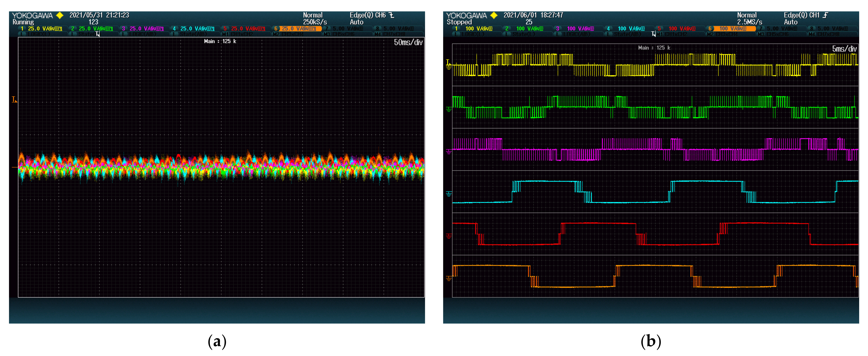Click the red channel 5 ground marker on right scope
The width and height of the screenshot is (868, 356).
(x=448, y=236)
